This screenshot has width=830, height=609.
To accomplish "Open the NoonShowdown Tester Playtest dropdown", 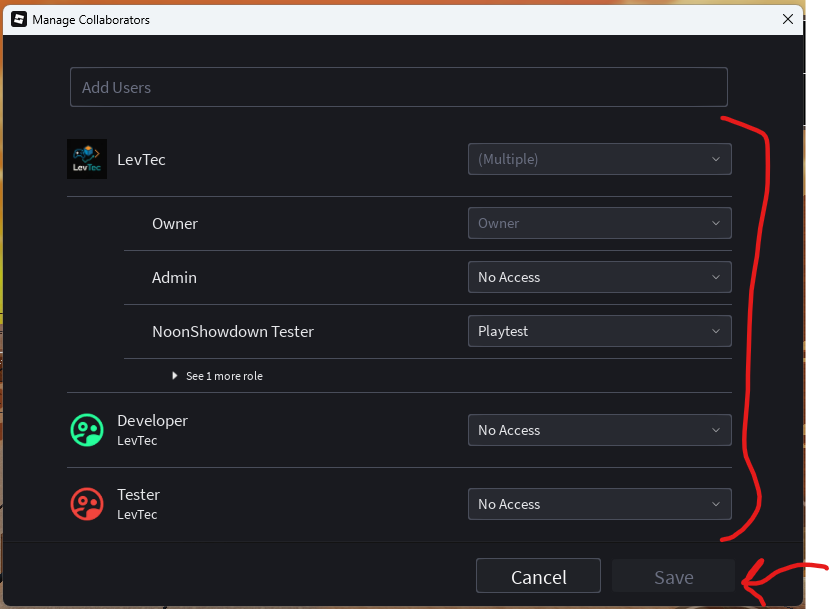I will pyautogui.click(x=600, y=331).
